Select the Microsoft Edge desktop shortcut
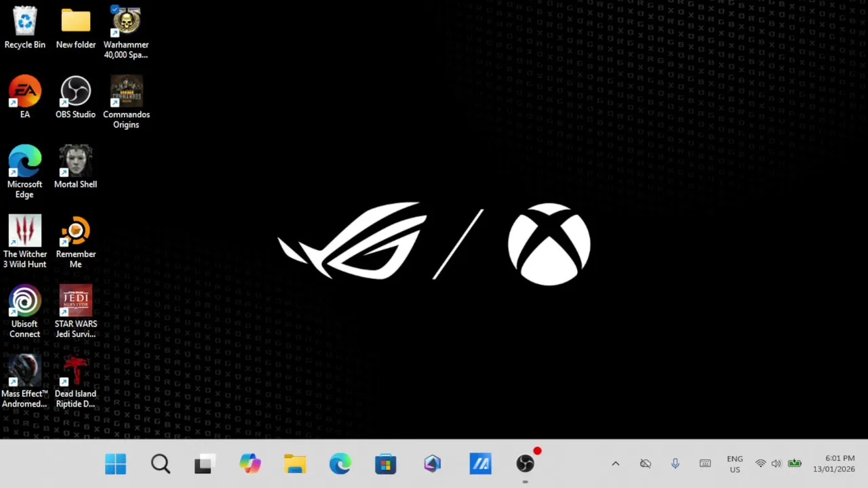This screenshot has height=488, width=868. [x=24, y=171]
